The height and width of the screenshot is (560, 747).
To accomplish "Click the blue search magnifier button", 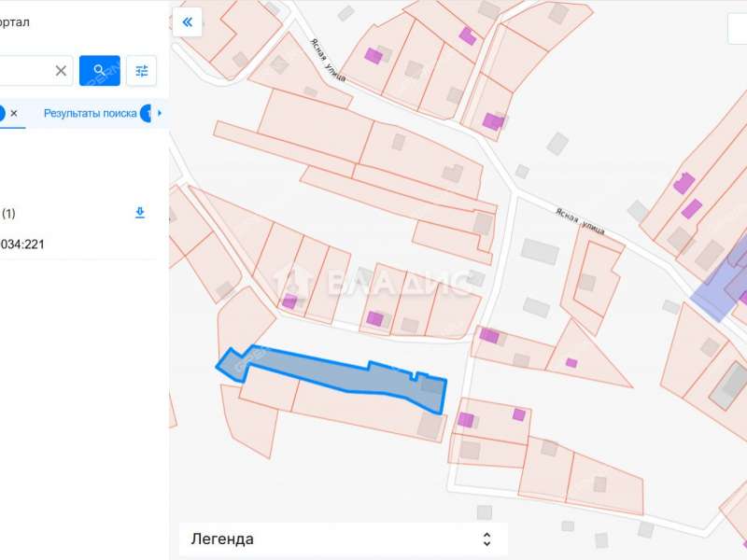I will point(100,70).
